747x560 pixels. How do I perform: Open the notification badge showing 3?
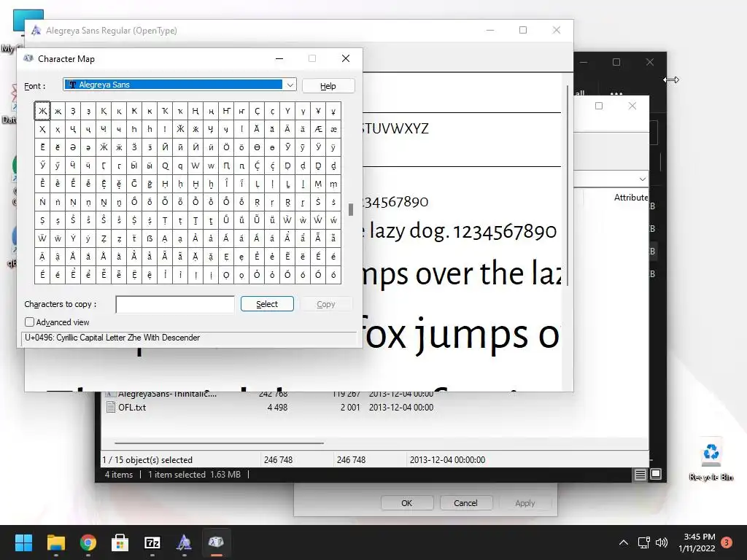[727, 542]
